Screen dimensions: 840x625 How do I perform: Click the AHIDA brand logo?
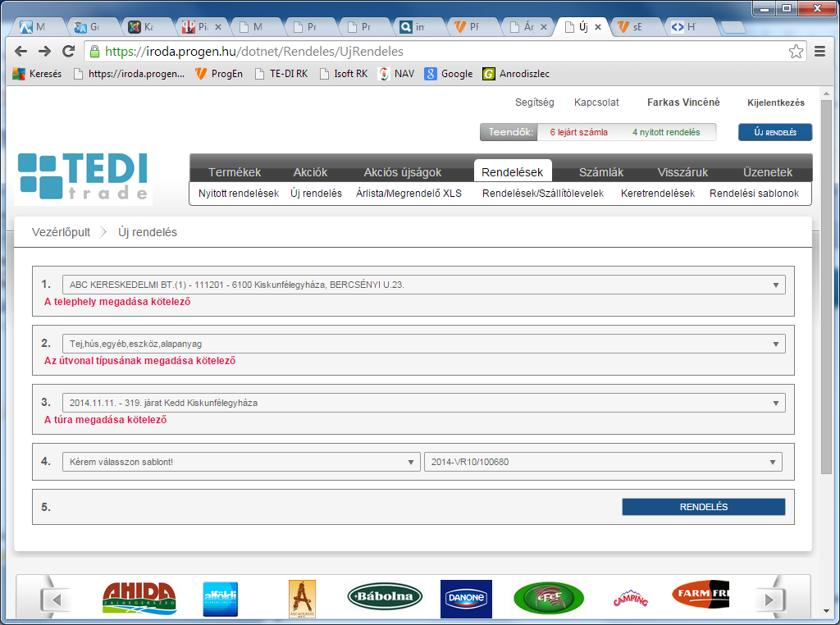click(x=139, y=598)
